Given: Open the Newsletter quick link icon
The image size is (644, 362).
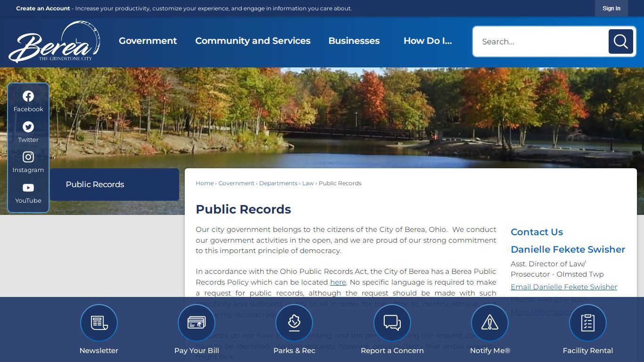Looking at the screenshot, I should tap(99, 323).
